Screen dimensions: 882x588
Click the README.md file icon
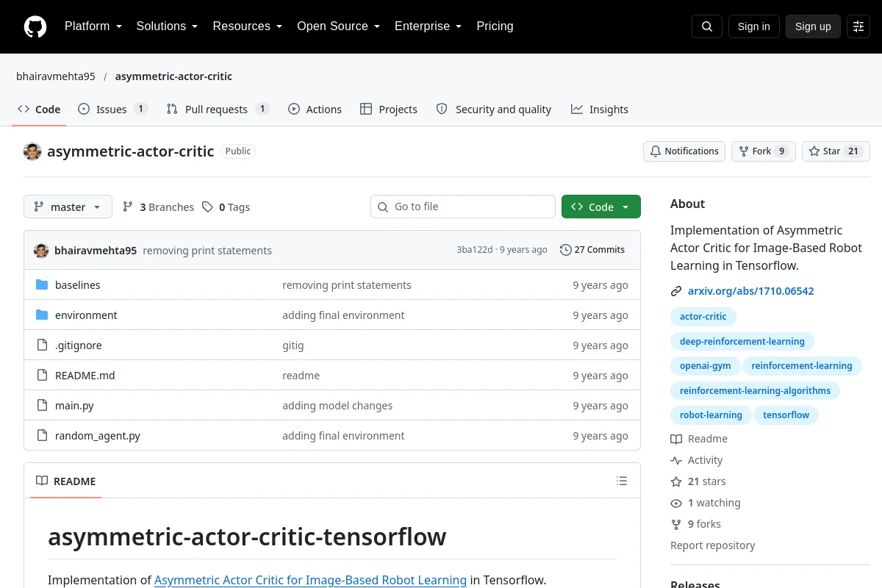[x=42, y=376]
